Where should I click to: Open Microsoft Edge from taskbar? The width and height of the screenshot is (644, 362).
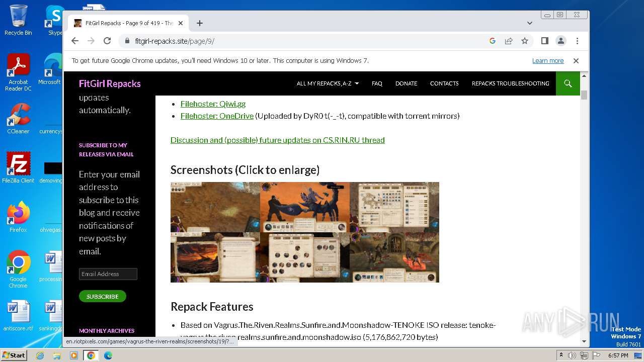point(108,355)
